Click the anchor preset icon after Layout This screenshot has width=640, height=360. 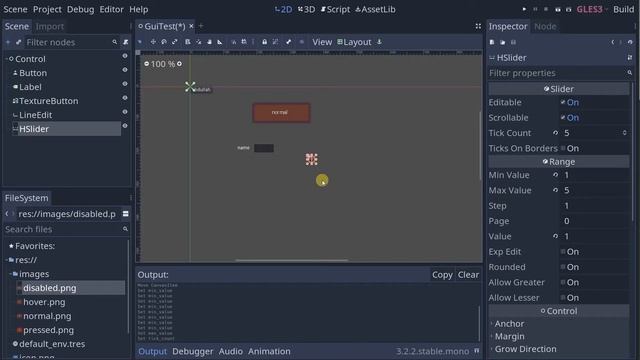(380, 42)
